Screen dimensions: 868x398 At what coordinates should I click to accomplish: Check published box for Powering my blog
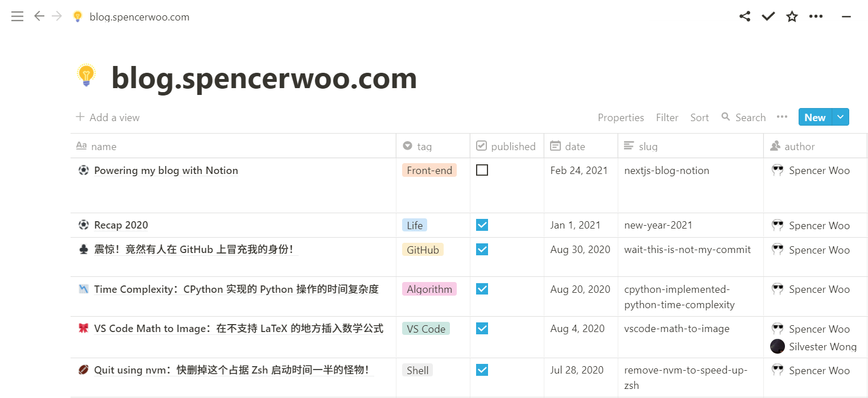(x=482, y=170)
